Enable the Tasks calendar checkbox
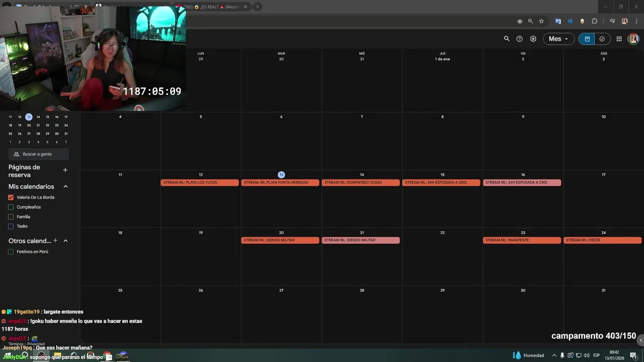This screenshot has height=362, width=644. [x=11, y=226]
